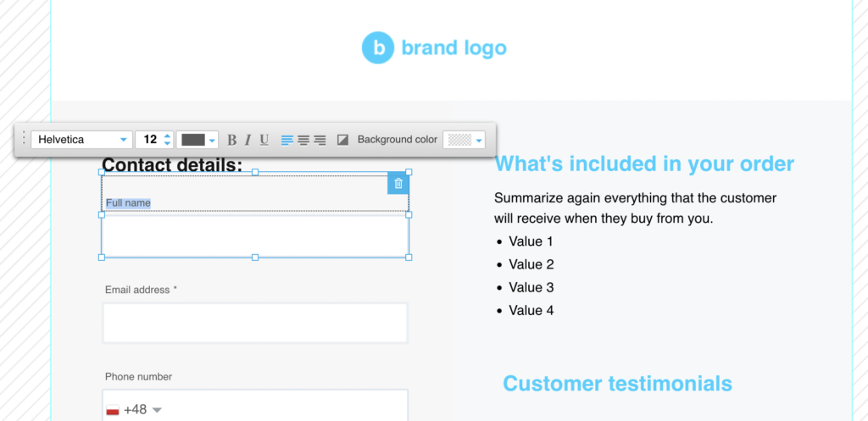Toggle underline text formatting
Image resolution: width=868 pixels, height=421 pixels.
[x=264, y=140]
